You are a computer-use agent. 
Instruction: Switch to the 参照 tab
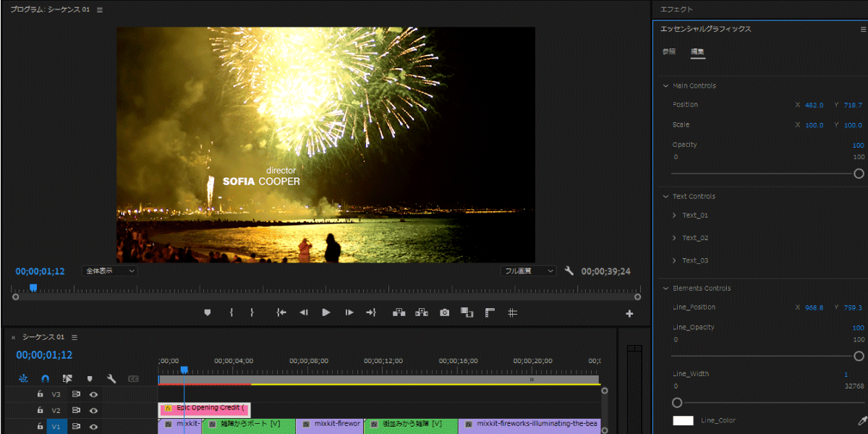pos(669,51)
